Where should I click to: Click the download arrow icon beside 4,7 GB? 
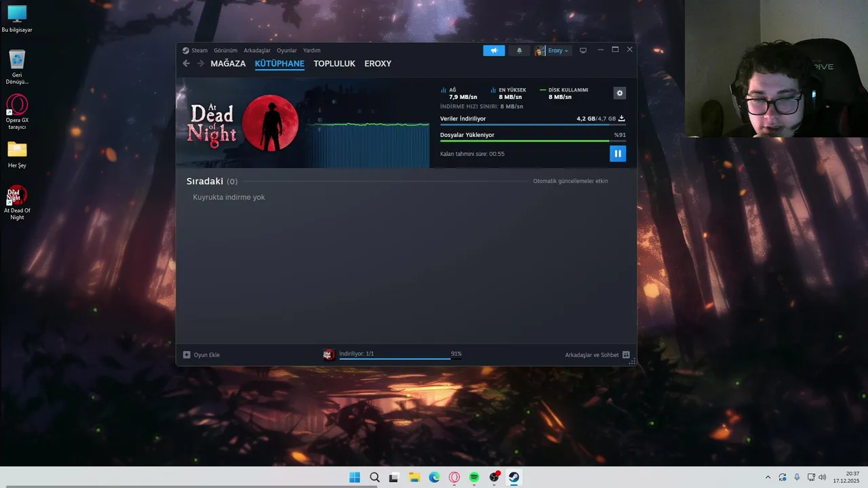coord(621,119)
